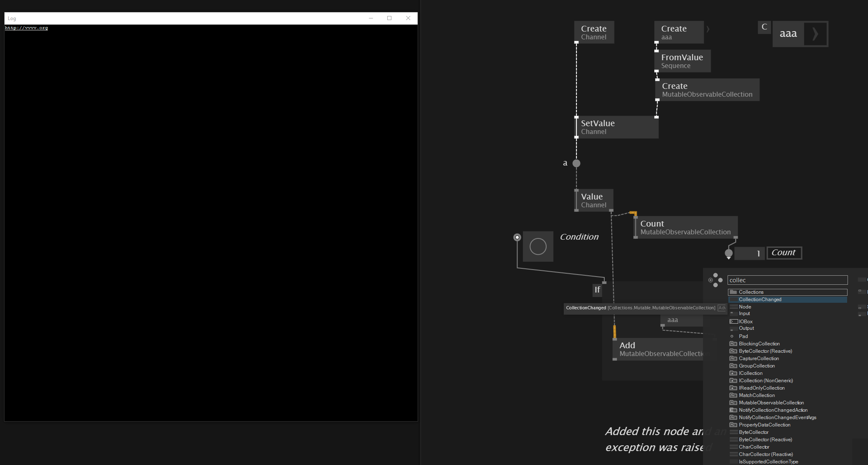Screen dimensions: 868x465
Task: Select the Add MutableObservableCollection node
Action: click(x=658, y=349)
